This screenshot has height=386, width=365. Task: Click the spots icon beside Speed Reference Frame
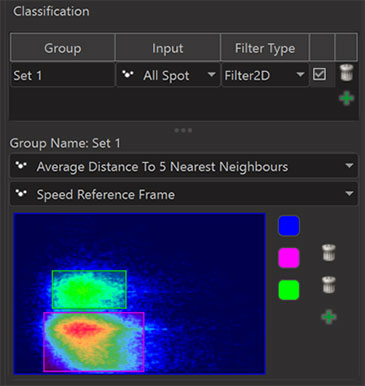21,194
